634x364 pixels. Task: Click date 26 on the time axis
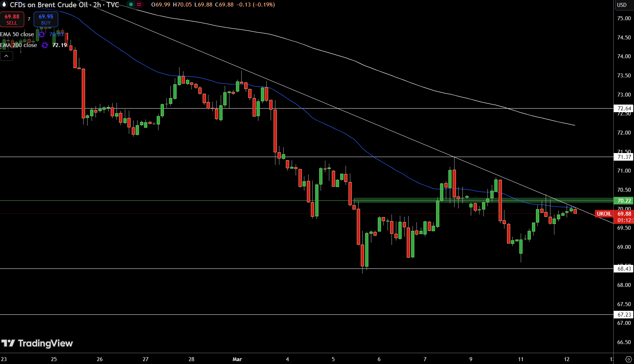[100, 359]
